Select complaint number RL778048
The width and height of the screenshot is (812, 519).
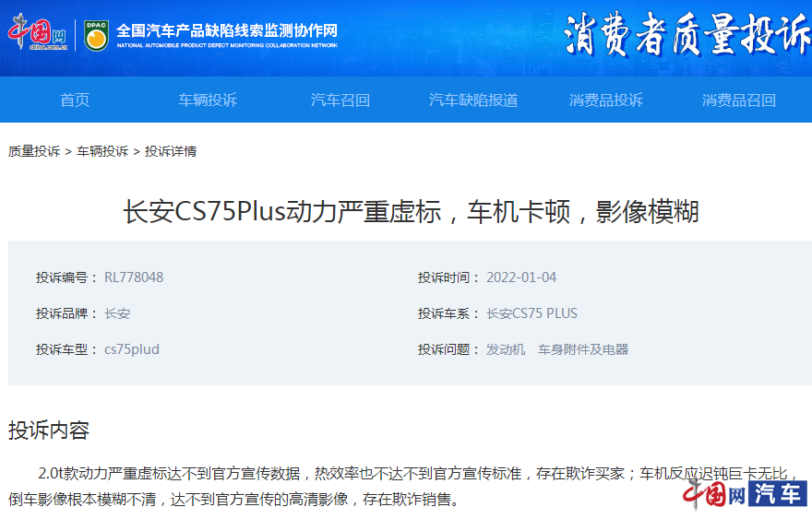134,277
